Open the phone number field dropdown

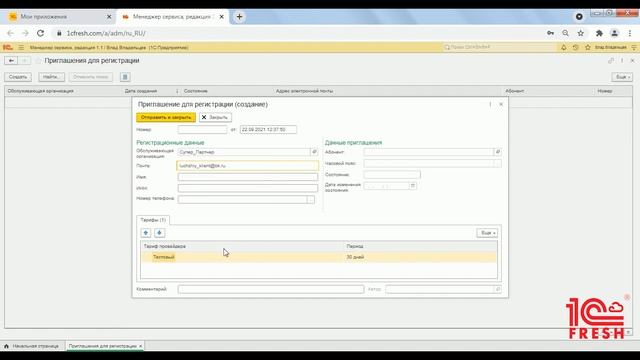click(x=311, y=200)
